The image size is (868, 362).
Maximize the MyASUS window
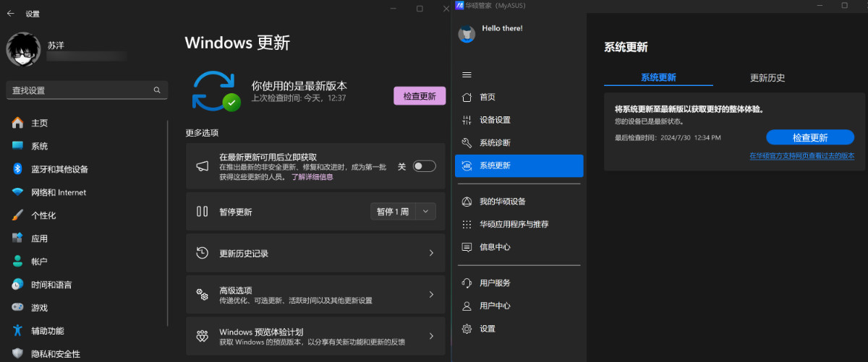844,5
